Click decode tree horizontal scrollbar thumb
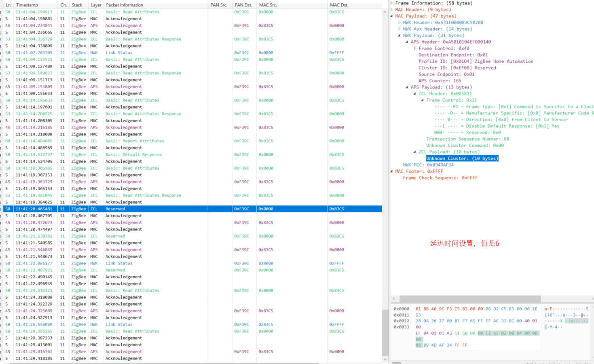 click(x=470, y=299)
